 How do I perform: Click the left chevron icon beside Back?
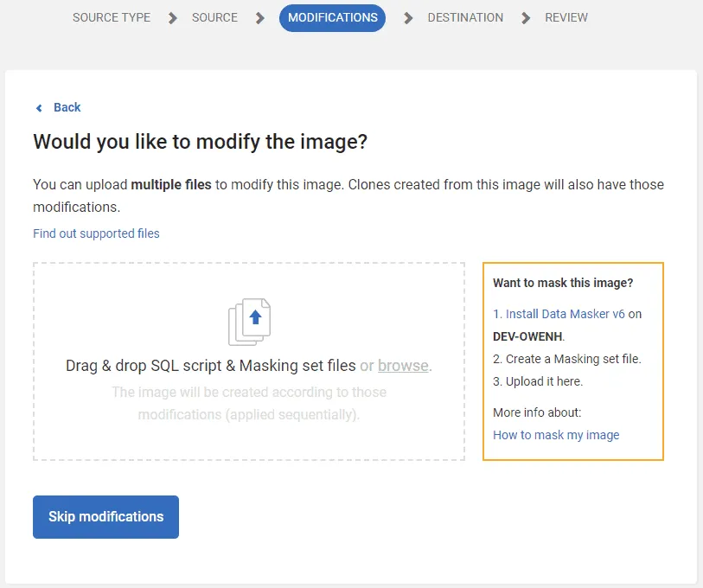tap(39, 108)
